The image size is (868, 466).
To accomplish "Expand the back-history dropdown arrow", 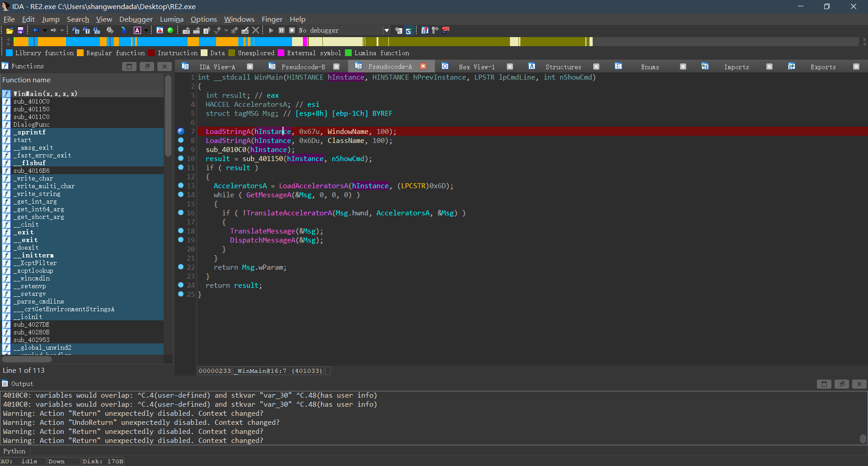I will 44,30.
